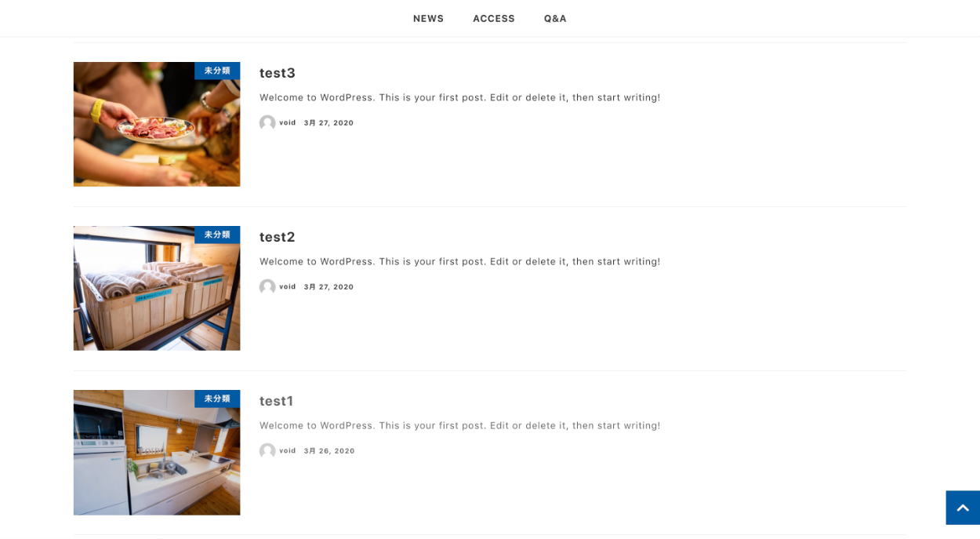
Task: Open the towel crates thumbnail of test2
Action: click(157, 288)
